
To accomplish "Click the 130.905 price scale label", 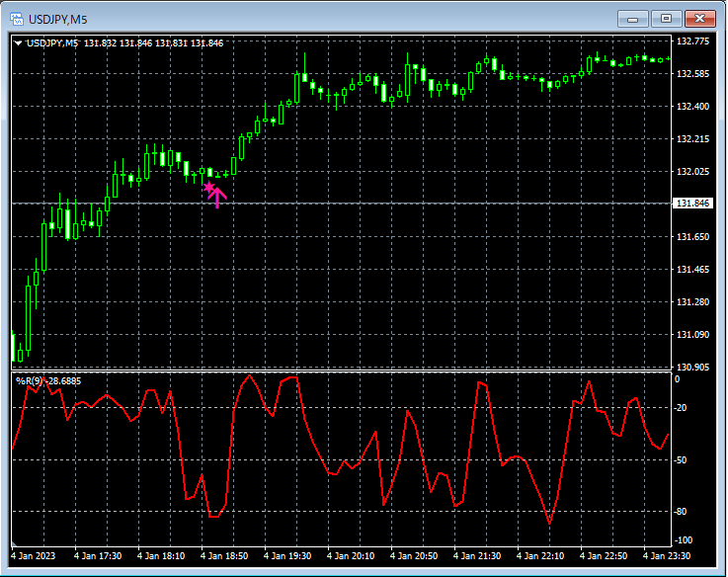I will point(692,367).
